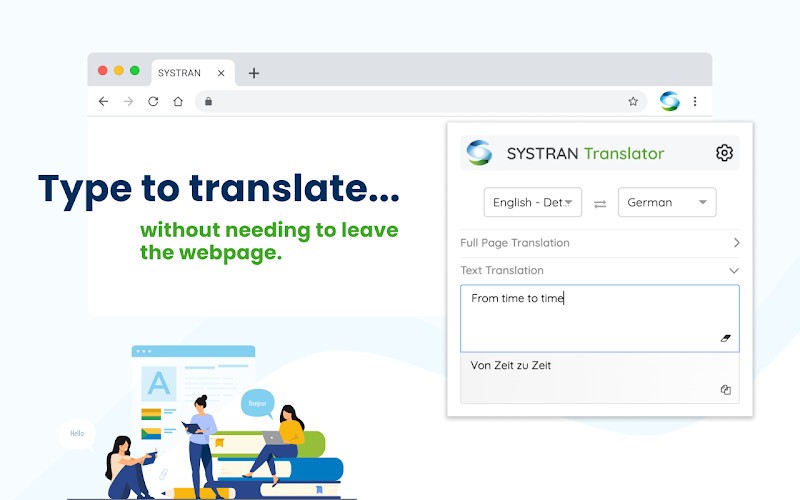The image size is (800, 500).
Task: Click SYSTRAN extension icon in browser toolbar
Action: click(669, 101)
